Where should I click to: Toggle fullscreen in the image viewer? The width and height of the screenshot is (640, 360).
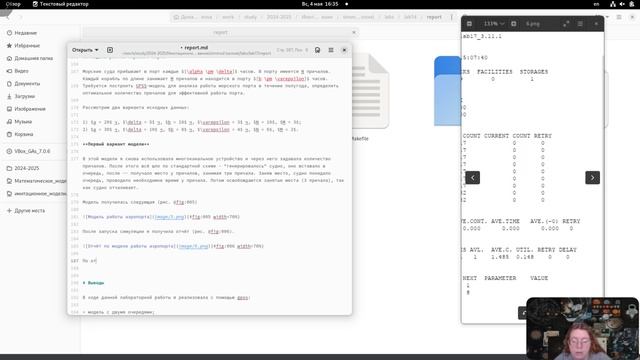pyautogui.click(x=566, y=24)
